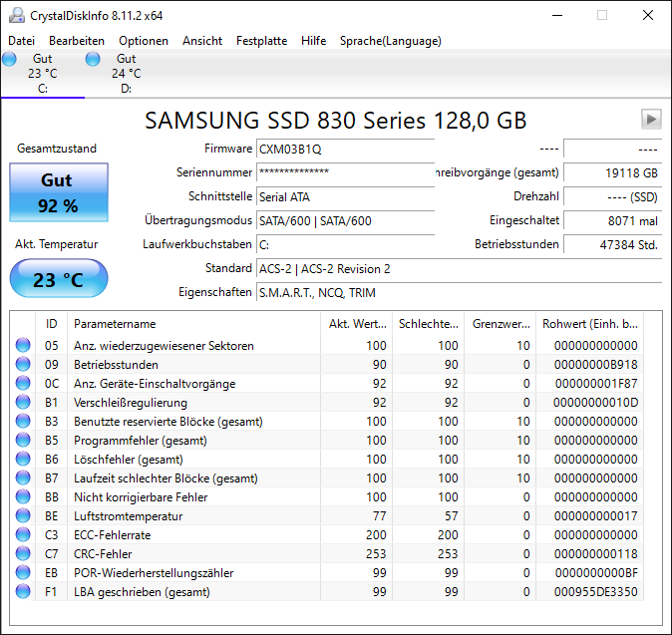Click the Akt. Wert column header
Image resolution: width=672 pixels, height=635 pixels.
pos(357,324)
